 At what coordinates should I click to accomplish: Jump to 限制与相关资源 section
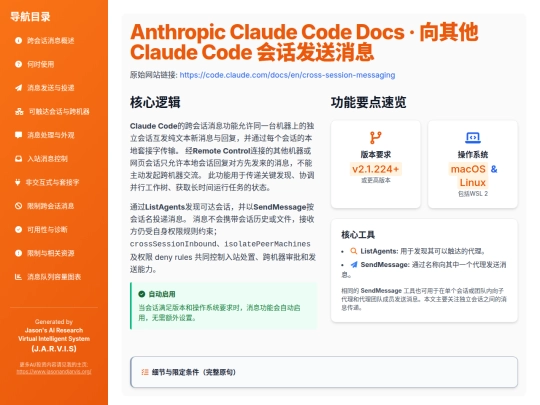51,253
